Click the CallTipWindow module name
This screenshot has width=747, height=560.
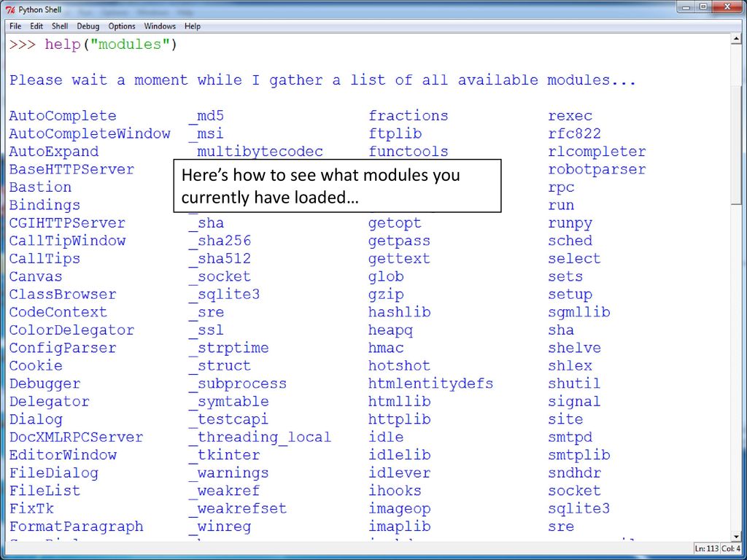coord(67,241)
